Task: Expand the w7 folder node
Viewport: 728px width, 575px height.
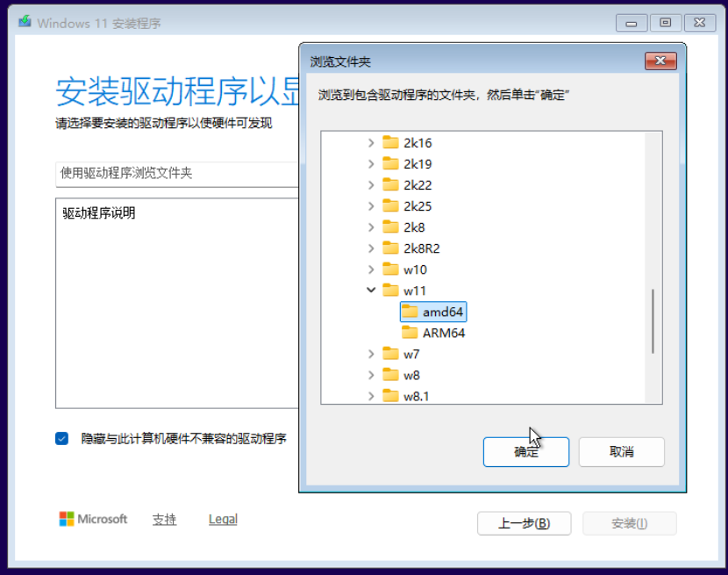Action: (371, 354)
